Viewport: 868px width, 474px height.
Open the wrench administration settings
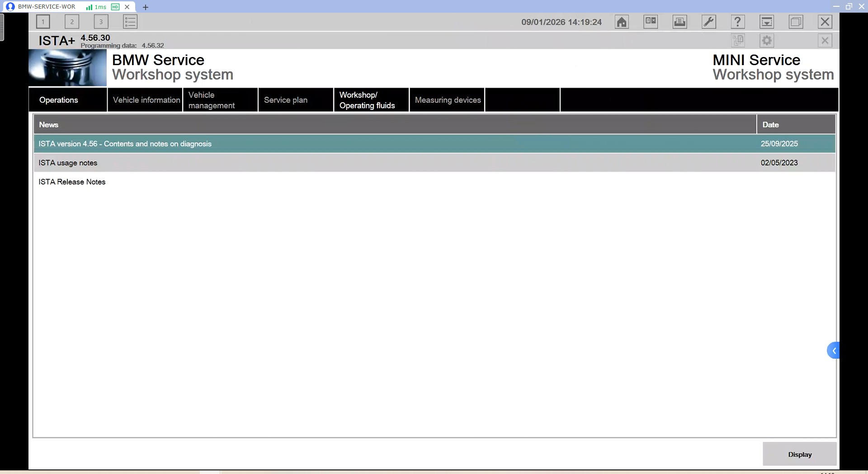click(708, 22)
